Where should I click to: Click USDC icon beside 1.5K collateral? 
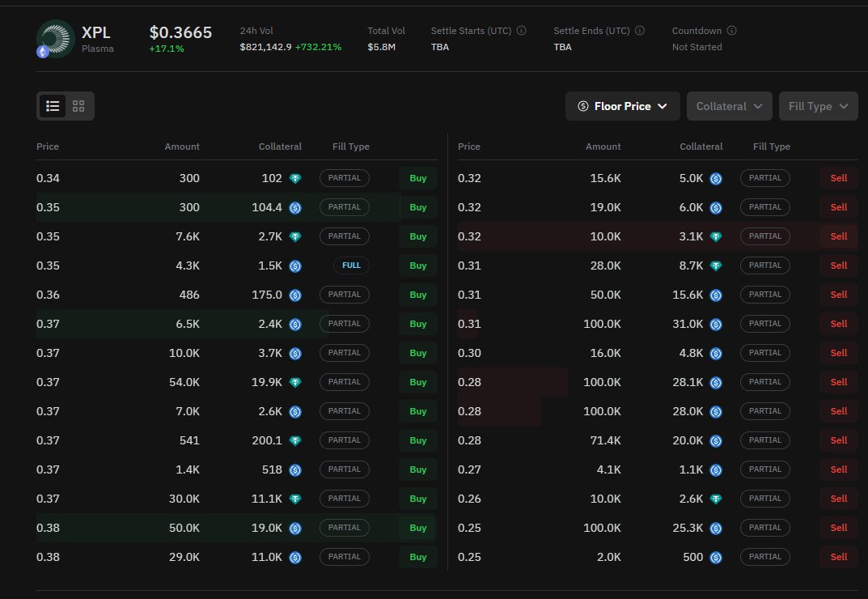pos(295,266)
